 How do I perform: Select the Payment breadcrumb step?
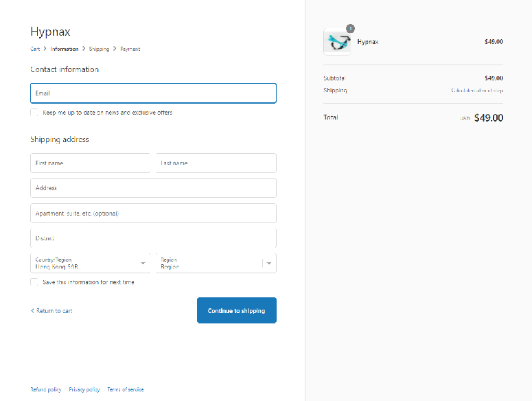click(130, 49)
